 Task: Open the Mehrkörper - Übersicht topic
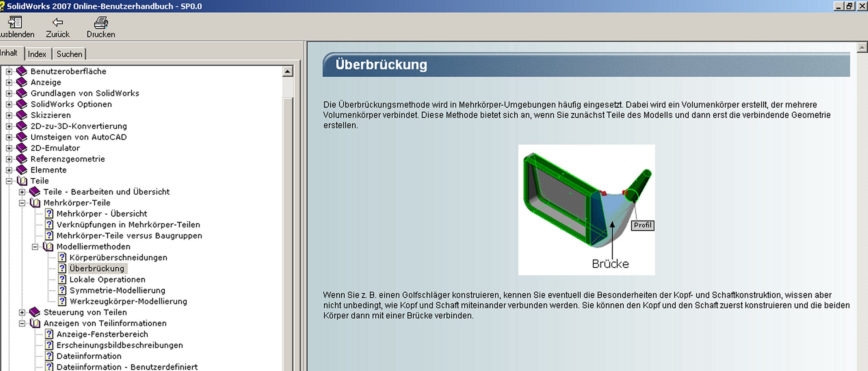coord(102,214)
